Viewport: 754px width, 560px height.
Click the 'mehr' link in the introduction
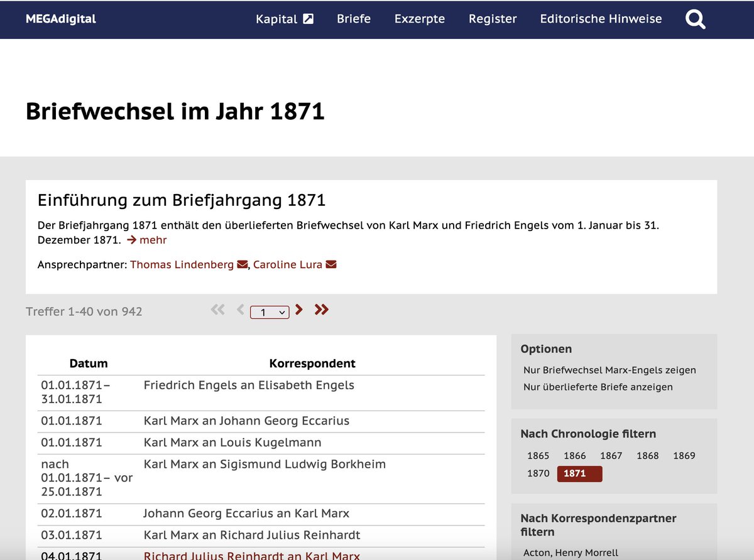(146, 240)
